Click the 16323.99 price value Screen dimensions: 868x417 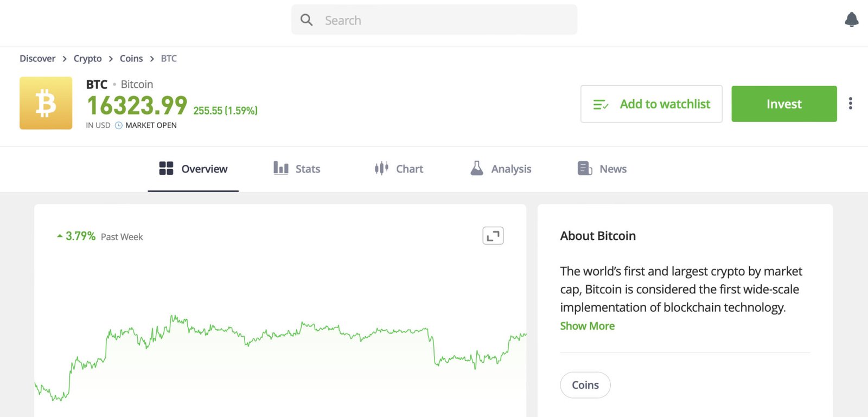tap(137, 105)
